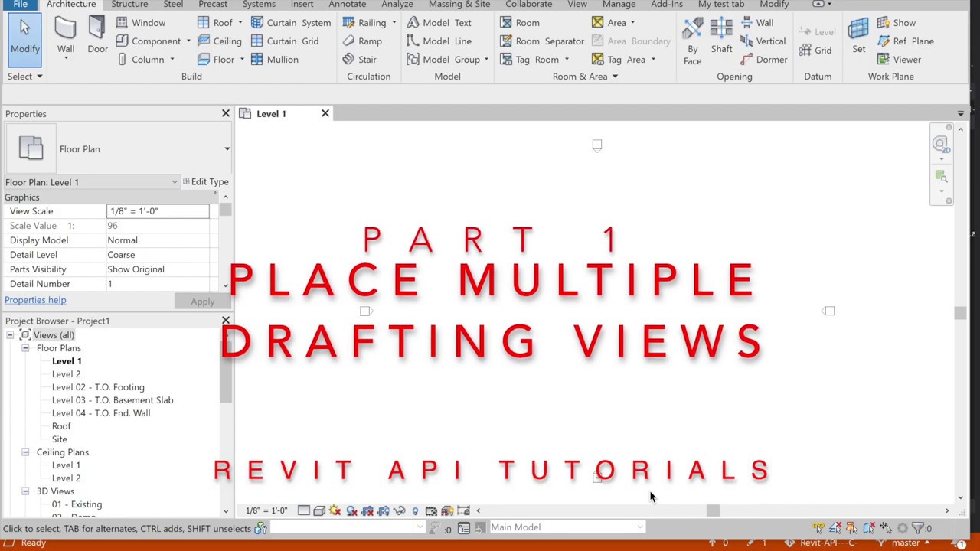The height and width of the screenshot is (551, 980).
Task: Toggle Show Crop Region icon
Action: pos(384,510)
